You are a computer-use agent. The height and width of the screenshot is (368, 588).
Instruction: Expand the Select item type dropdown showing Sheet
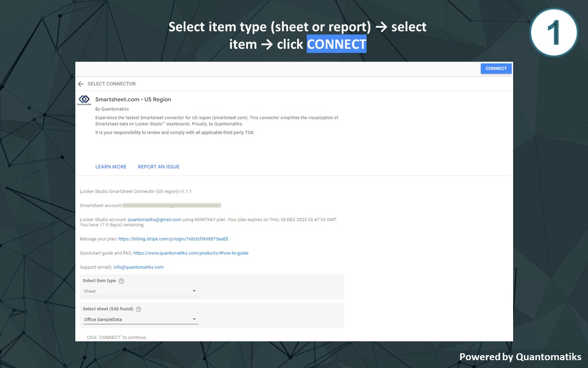click(x=140, y=291)
